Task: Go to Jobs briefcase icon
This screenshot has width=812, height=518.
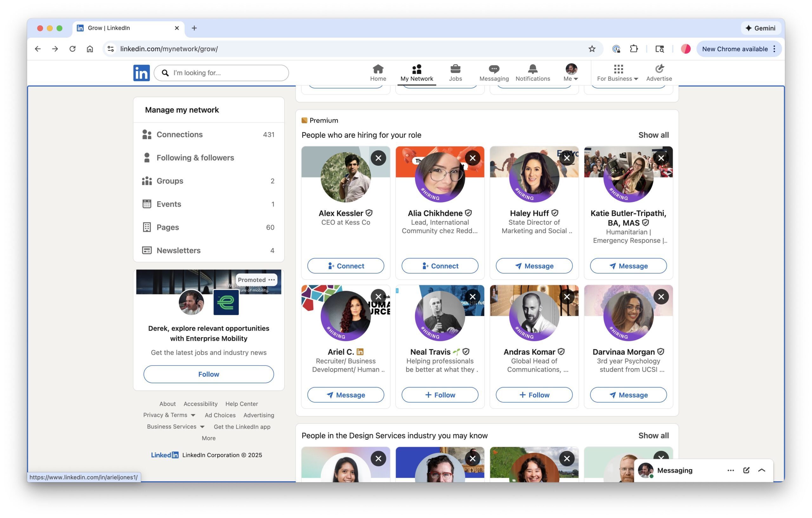Action: 455,69
